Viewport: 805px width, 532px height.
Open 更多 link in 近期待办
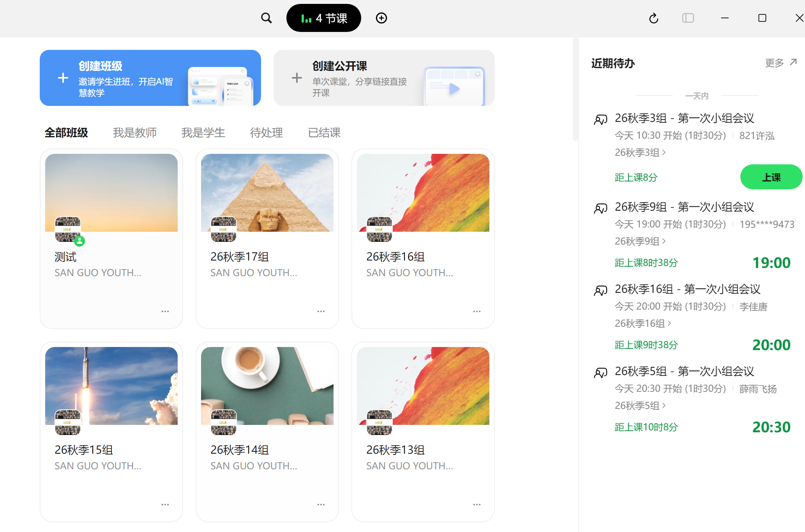(774, 63)
